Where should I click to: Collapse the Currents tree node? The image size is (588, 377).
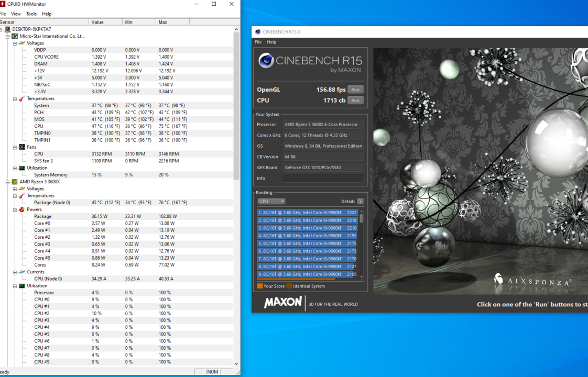(15, 272)
